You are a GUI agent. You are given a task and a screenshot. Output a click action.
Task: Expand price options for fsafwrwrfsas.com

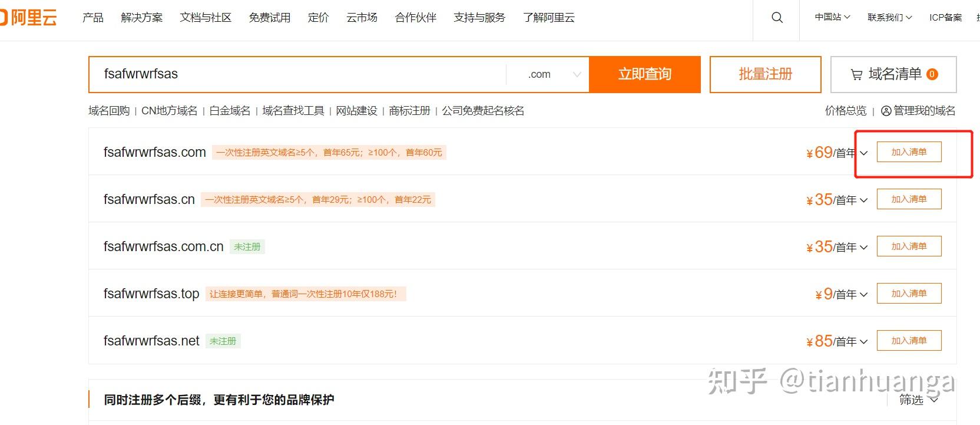[863, 153]
